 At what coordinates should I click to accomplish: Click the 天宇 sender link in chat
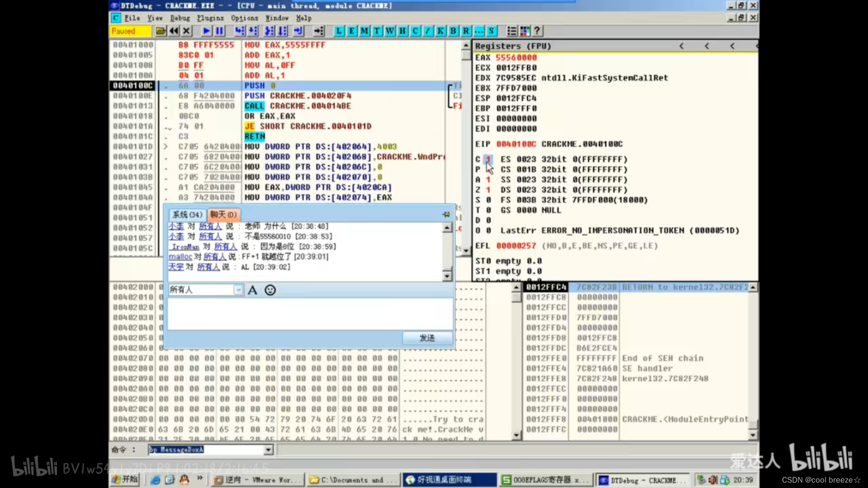(x=176, y=267)
